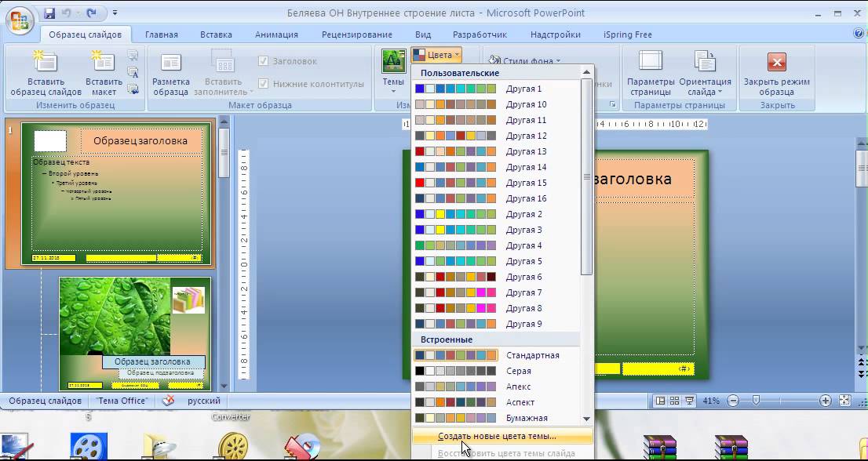Toggle the Footers checkbox
This screenshot has width=868, height=461.
coord(264,84)
